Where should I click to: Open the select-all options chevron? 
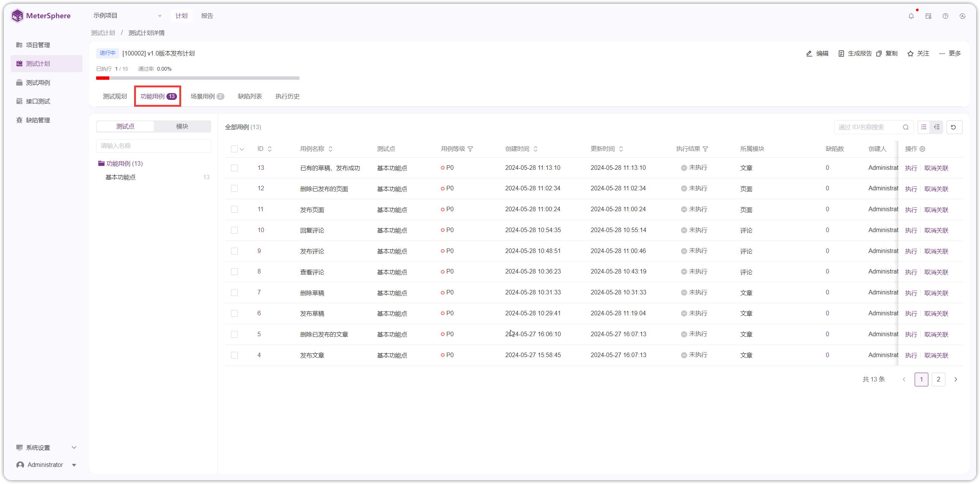click(242, 149)
